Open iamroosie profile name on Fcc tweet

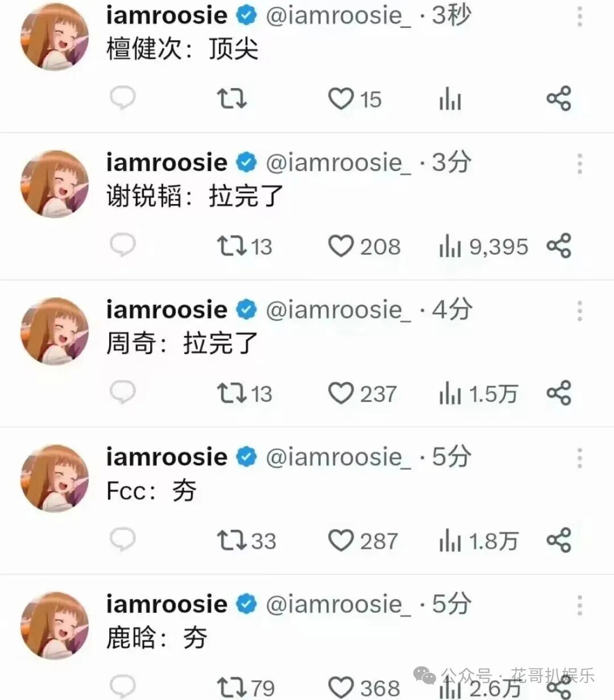click(167, 457)
